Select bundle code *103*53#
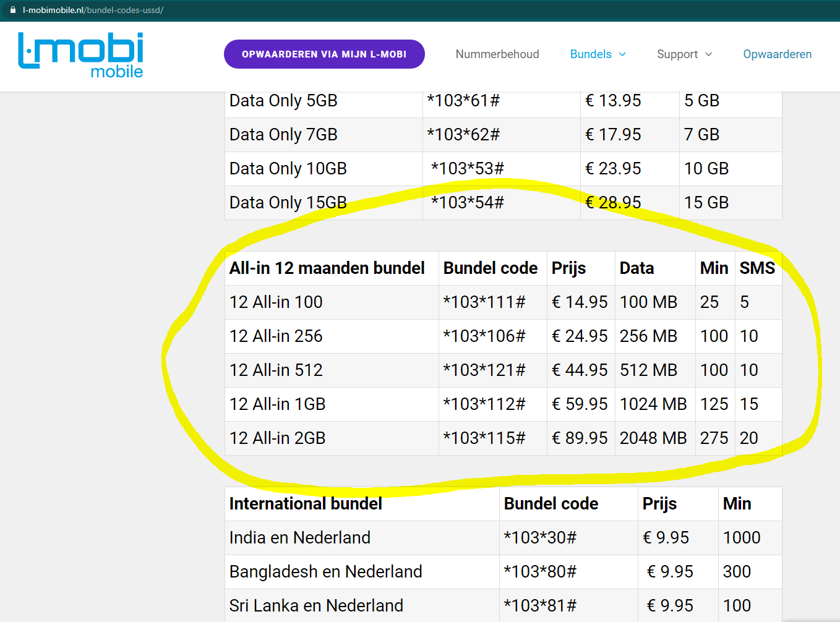Screen dimensions: 840x622 click(468, 169)
